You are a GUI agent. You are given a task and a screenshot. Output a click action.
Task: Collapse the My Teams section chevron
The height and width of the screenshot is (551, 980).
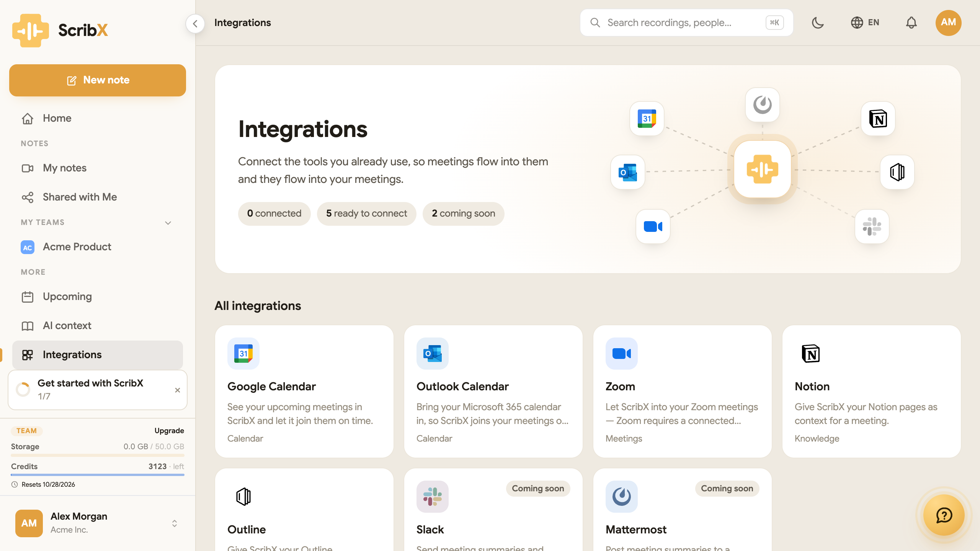point(168,223)
